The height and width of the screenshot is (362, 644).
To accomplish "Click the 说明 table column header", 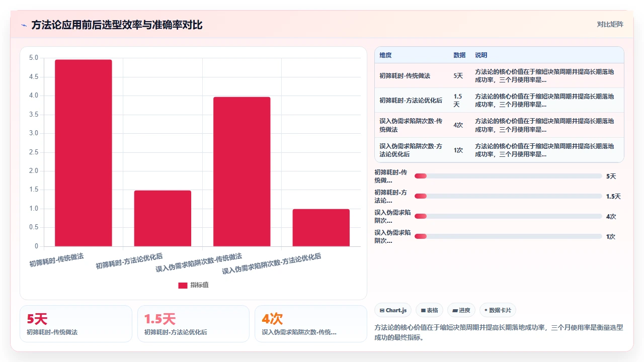I will [481, 55].
